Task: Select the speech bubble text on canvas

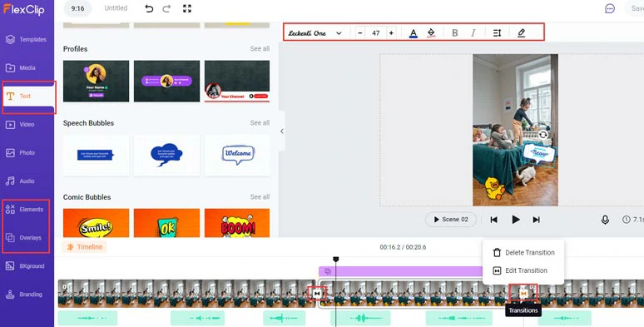Action: (539, 155)
